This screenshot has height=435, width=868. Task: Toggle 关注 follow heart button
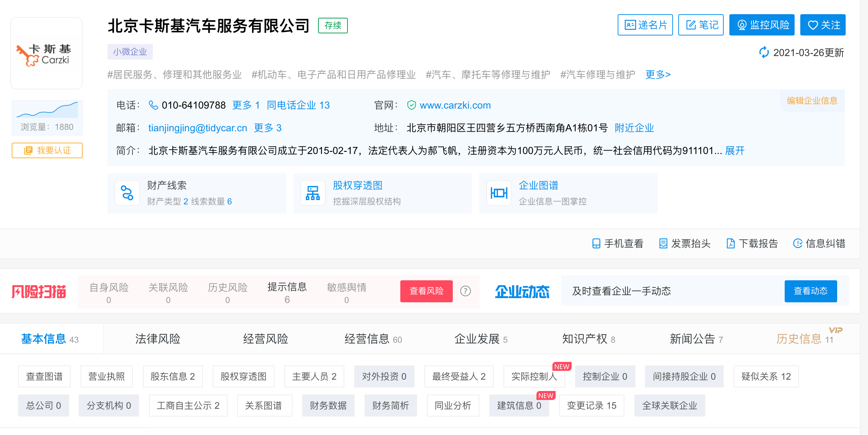click(823, 25)
